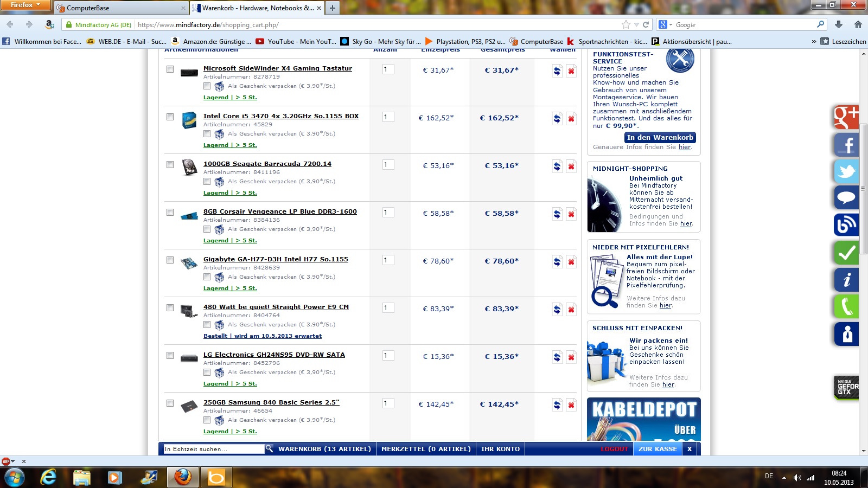
Task: Click the blue exchange icon for LG DVD-RW
Action: tap(557, 357)
